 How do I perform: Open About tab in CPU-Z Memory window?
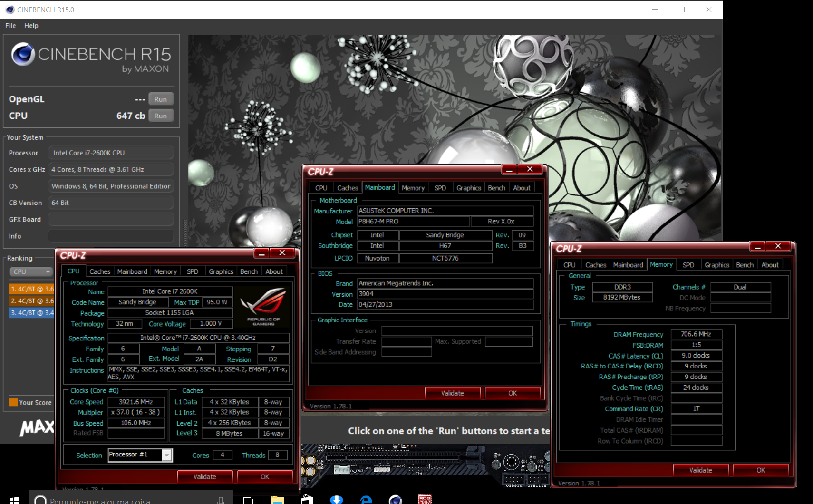coord(770,265)
